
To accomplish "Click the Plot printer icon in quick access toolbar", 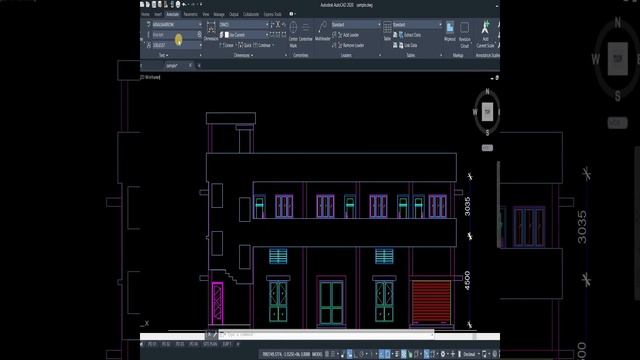I will pos(178,4).
